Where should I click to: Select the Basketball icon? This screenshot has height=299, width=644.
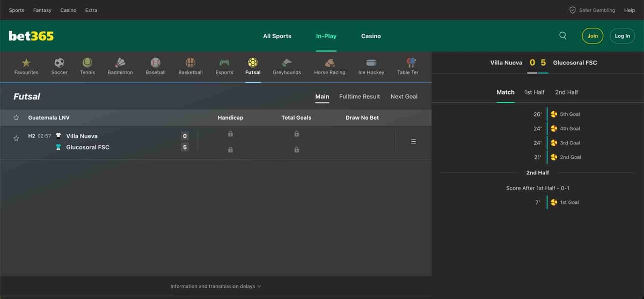tap(191, 62)
